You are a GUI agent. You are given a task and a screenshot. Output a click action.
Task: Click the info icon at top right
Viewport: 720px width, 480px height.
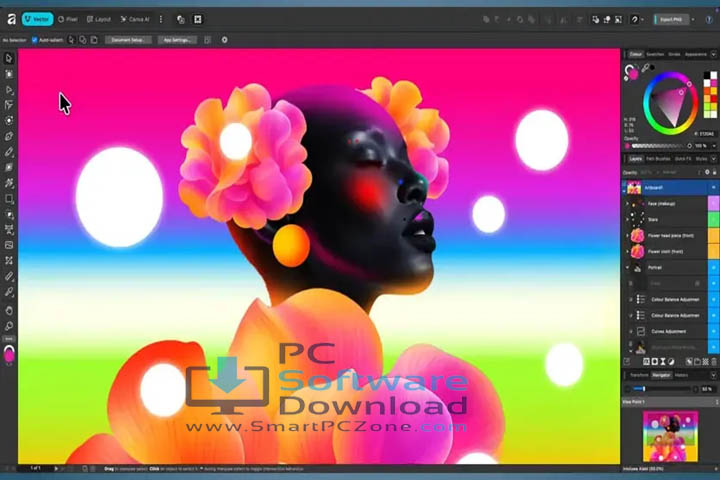(709, 19)
